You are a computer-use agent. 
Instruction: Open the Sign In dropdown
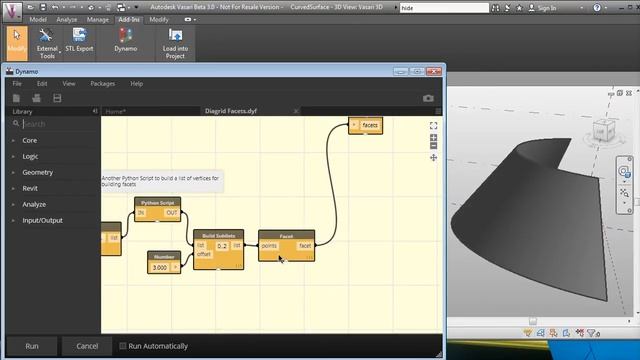pyautogui.click(x=581, y=8)
